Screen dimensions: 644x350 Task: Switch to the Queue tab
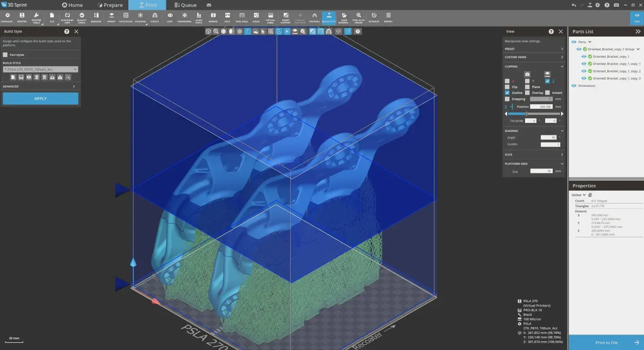click(185, 5)
